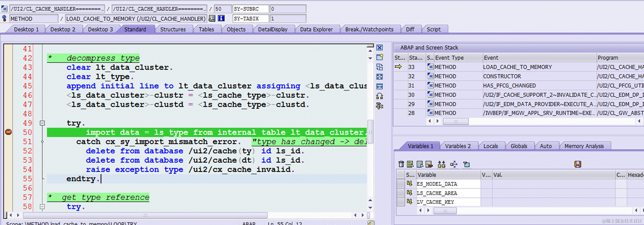Click the blue info icon next to method name
Image resolution: width=644 pixels, height=225 pixels.
[221, 18]
